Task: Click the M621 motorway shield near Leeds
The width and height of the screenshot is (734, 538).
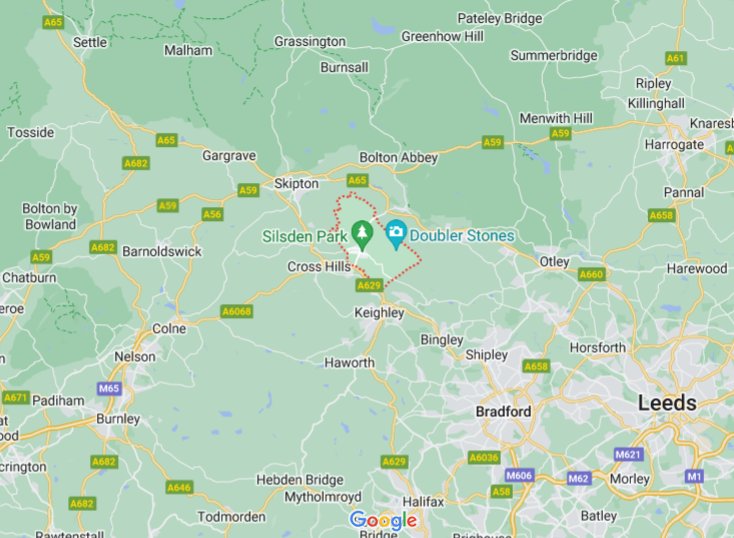Action: (628, 454)
